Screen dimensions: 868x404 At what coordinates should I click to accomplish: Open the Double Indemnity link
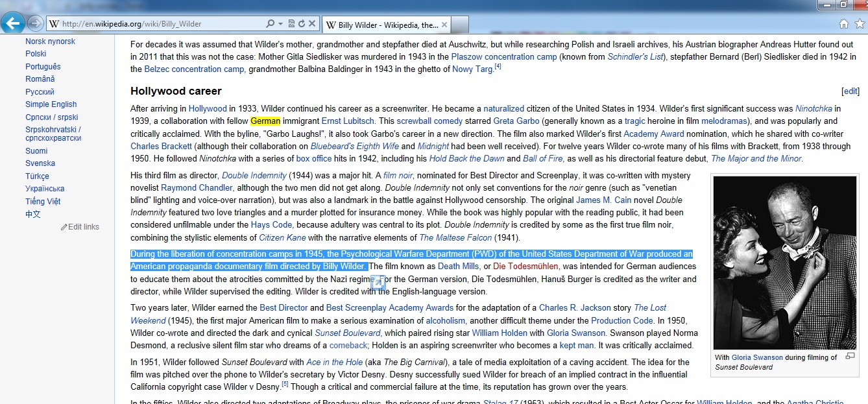[254, 176]
